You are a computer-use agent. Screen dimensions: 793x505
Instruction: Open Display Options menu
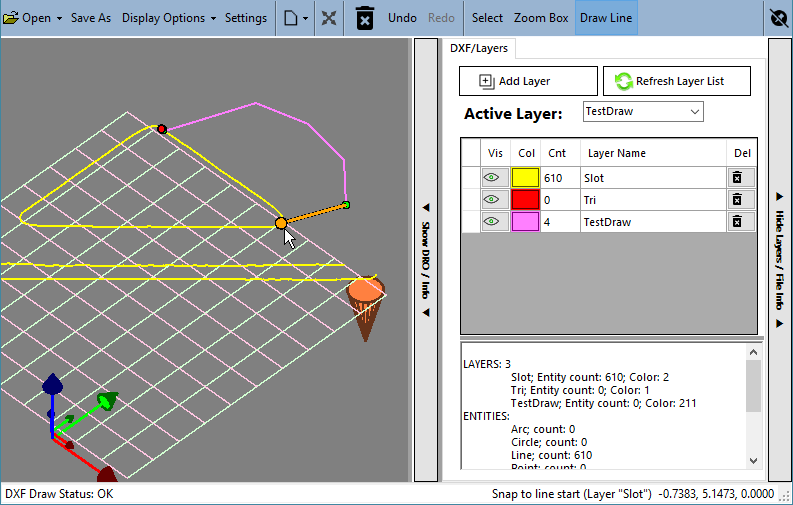click(168, 18)
